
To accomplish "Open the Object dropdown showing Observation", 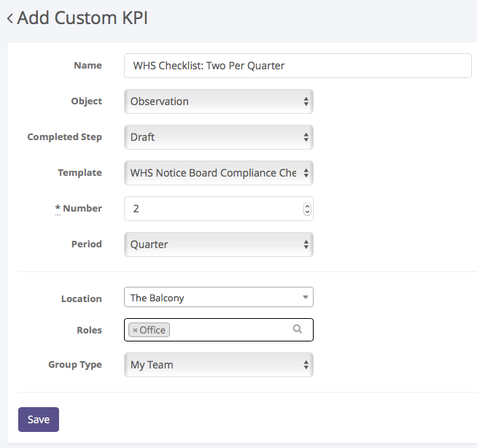I will (219, 101).
